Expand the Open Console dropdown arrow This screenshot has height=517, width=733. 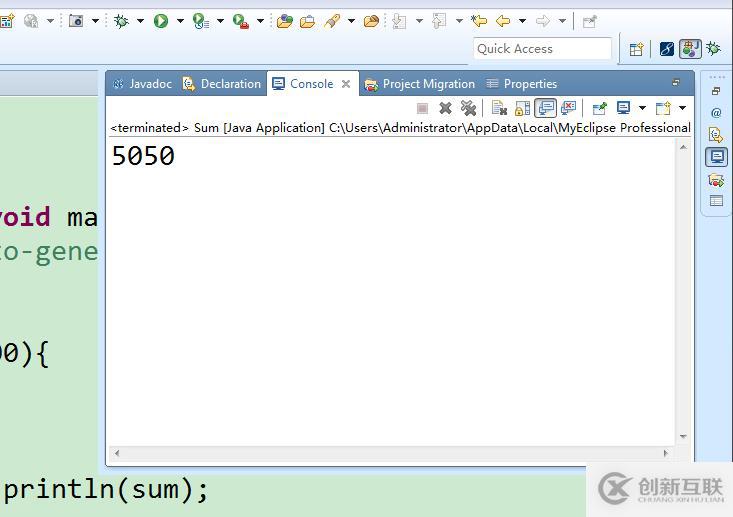point(683,108)
